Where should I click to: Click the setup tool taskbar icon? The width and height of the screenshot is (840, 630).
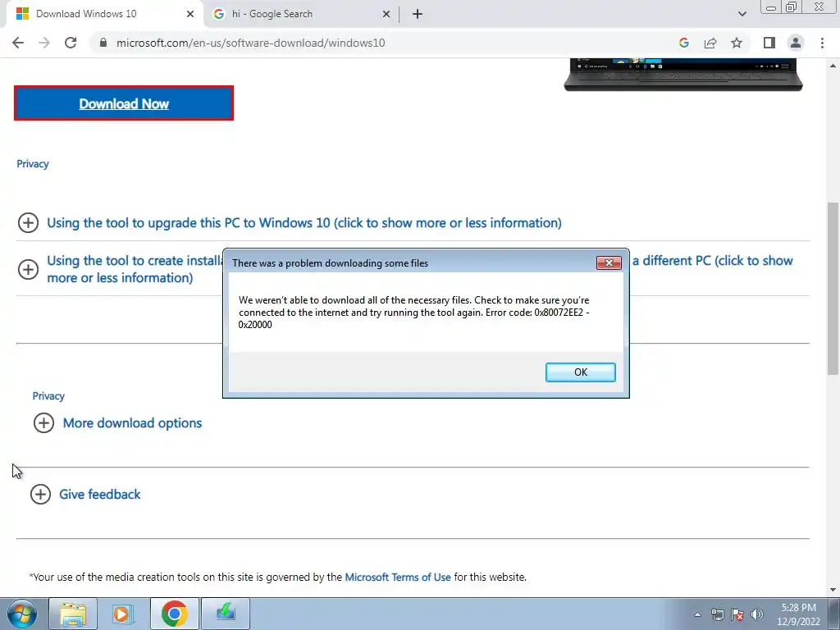(x=226, y=614)
